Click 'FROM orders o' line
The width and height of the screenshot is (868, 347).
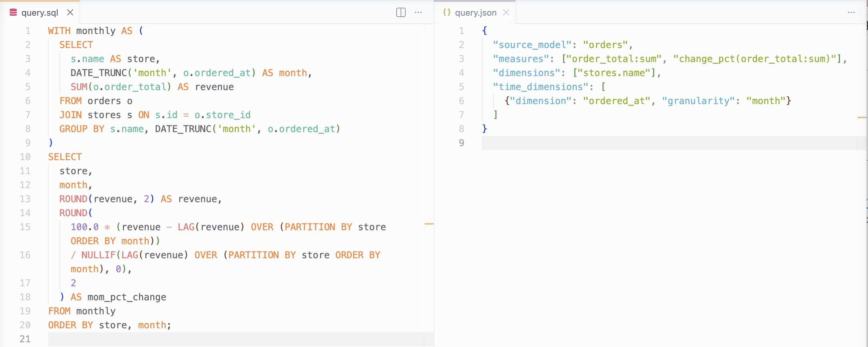[x=96, y=101]
